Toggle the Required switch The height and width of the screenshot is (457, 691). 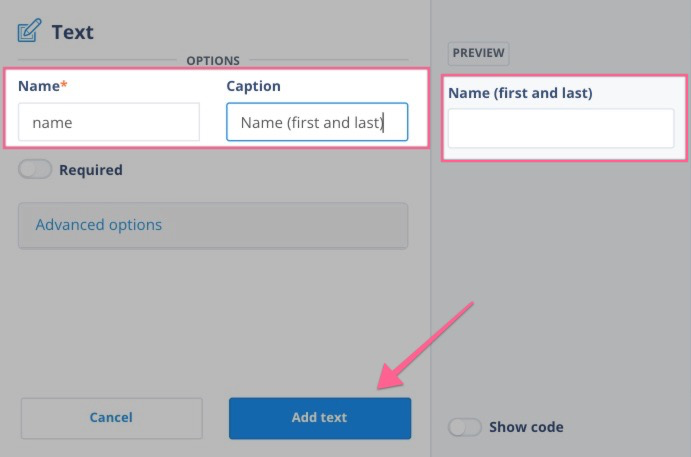point(35,169)
